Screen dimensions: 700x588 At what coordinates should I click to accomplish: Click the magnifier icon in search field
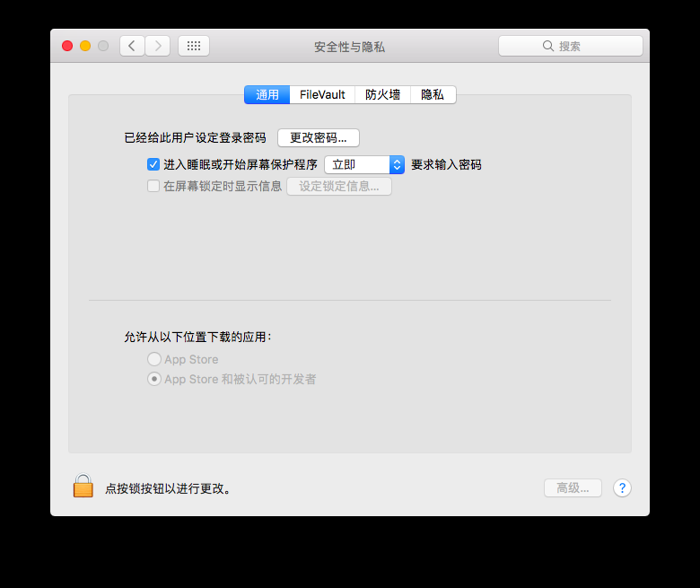pos(547,46)
